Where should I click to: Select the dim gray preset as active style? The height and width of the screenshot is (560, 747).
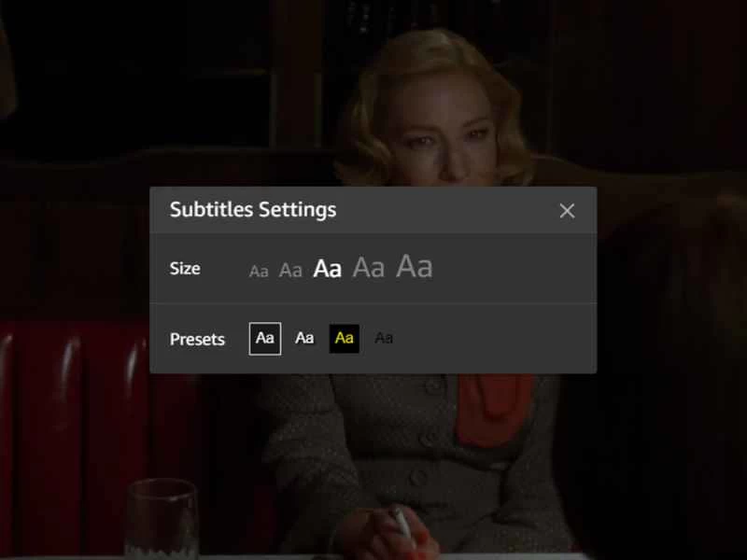(x=383, y=339)
